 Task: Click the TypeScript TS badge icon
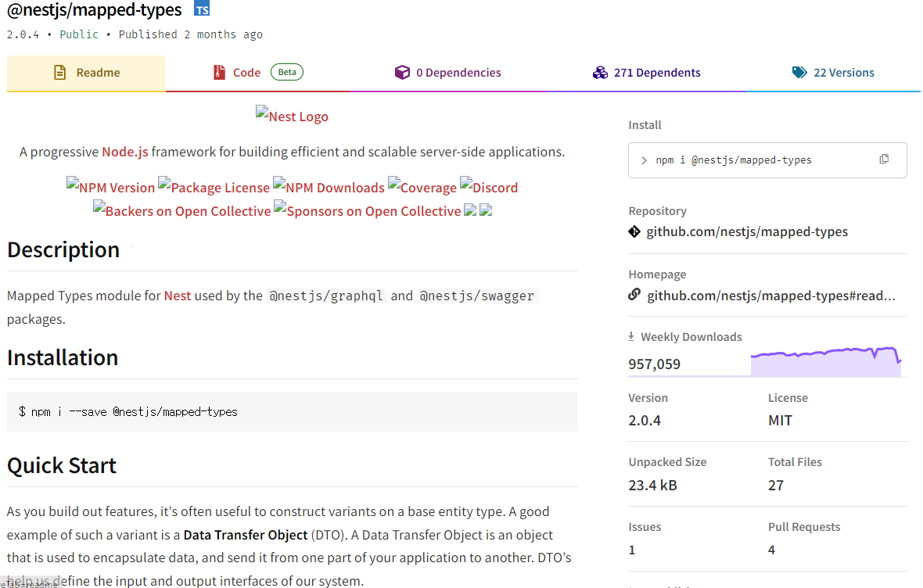202,9
